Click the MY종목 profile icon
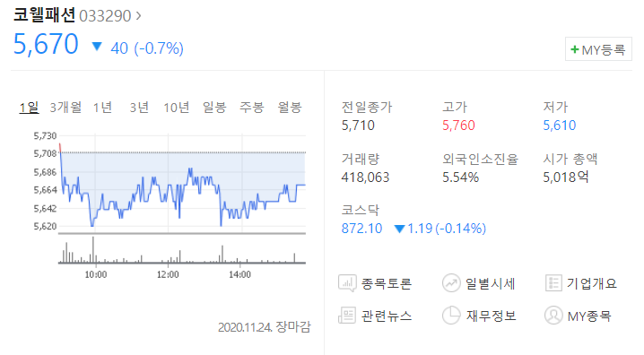The height and width of the screenshot is (355, 644). (x=553, y=316)
